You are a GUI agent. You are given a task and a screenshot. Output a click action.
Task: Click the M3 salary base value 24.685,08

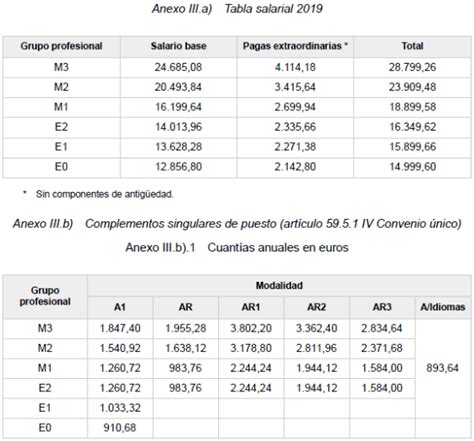[x=178, y=67]
